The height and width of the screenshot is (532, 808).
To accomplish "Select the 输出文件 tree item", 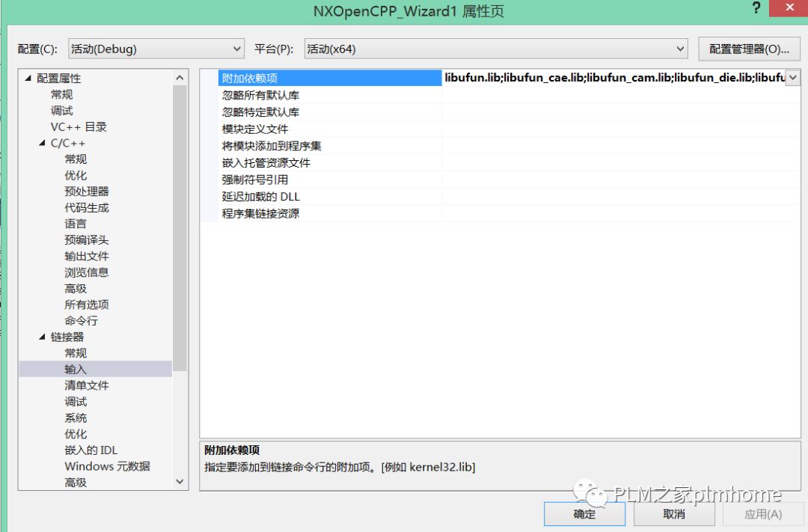I will click(x=87, y=256).
